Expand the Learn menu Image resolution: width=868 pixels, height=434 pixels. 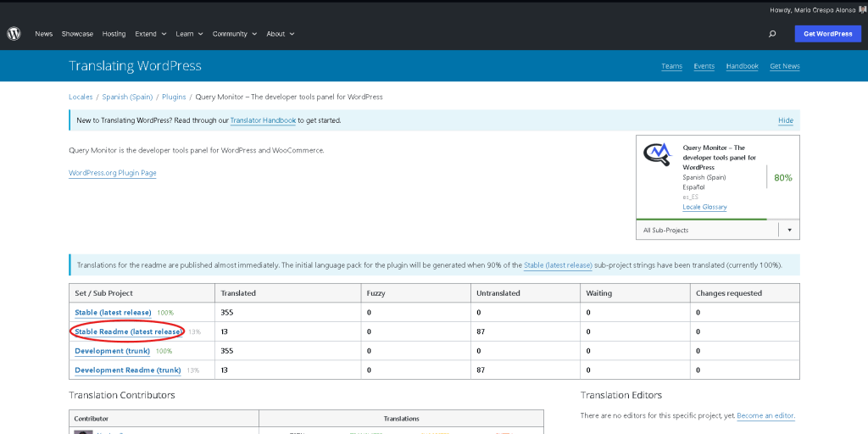(x=189, y=34)
